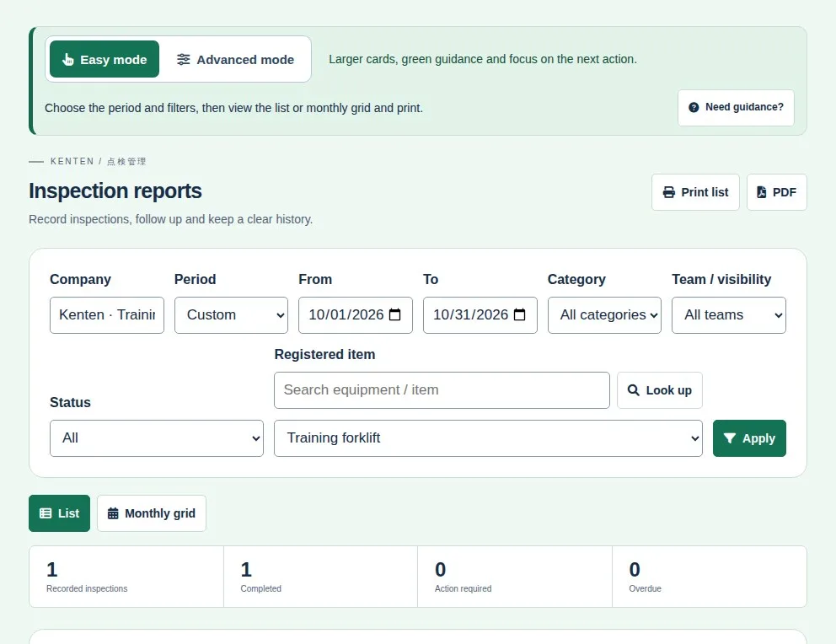The image size is (836, 644).
Task: Open the From date calendar picker icon
Action: 394,315
